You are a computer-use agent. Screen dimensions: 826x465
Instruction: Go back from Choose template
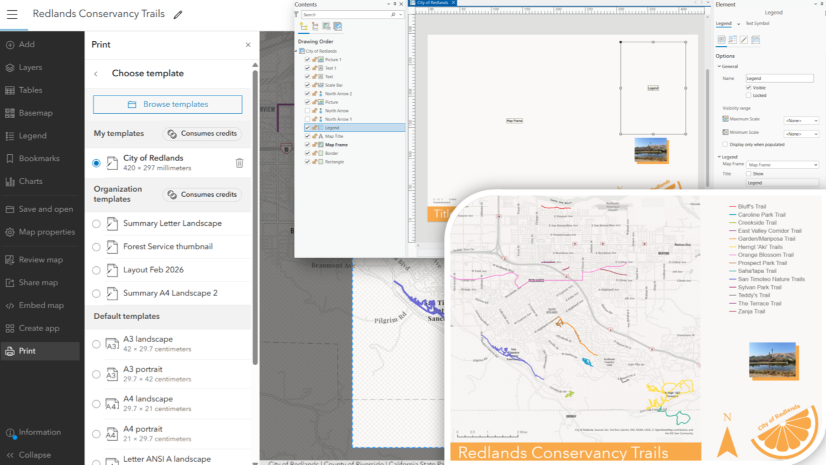tap(96, 74)
